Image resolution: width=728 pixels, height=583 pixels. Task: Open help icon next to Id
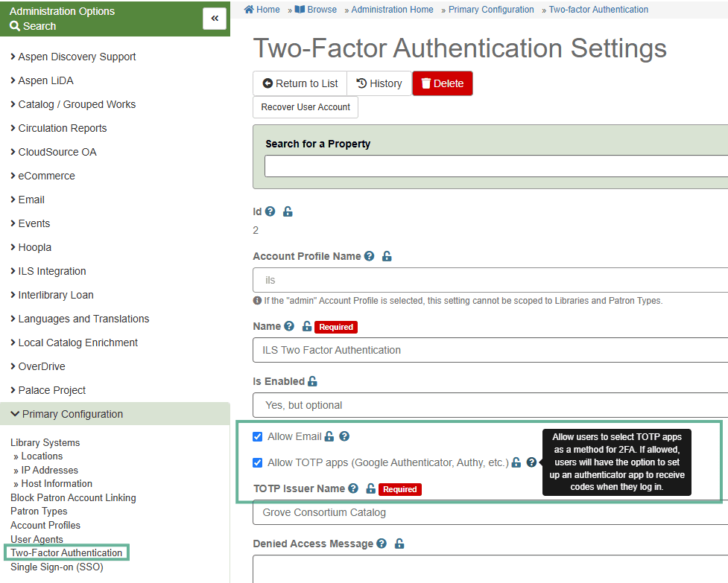coord(270,211)
